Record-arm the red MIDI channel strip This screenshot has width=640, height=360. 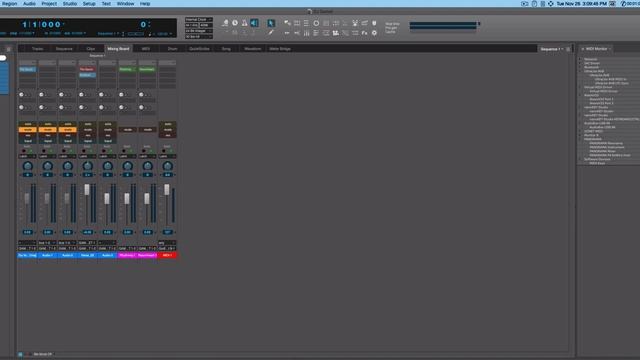tap(167, 136)
